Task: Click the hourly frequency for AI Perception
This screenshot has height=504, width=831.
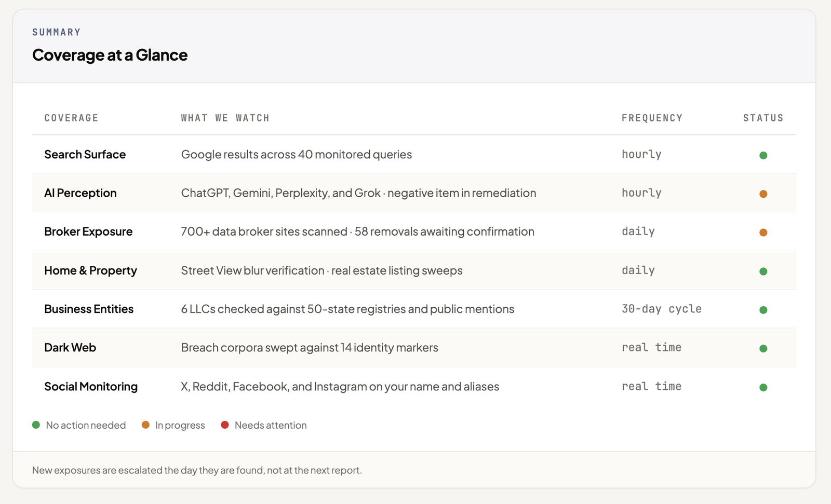Action: (x=641, y=193)
